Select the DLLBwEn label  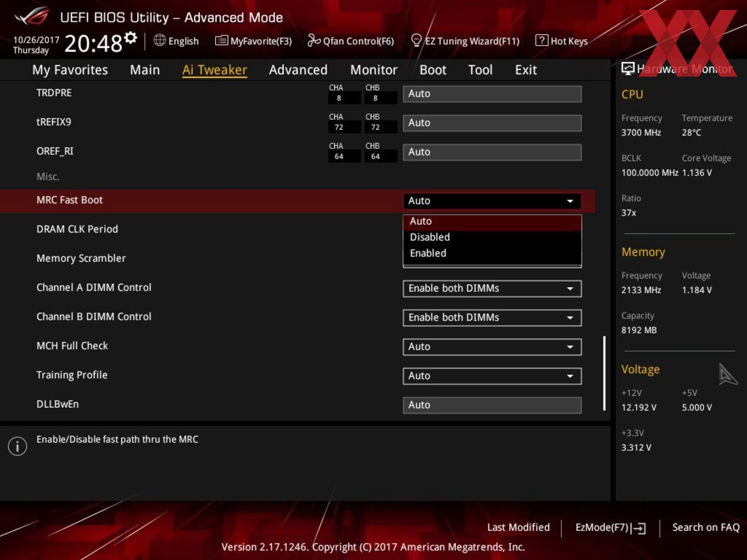coord(58,404)
